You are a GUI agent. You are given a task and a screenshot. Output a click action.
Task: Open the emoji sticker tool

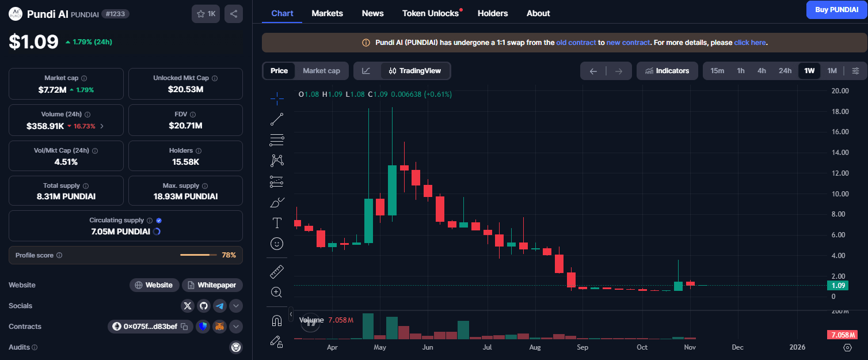click(x=277, y=244)
